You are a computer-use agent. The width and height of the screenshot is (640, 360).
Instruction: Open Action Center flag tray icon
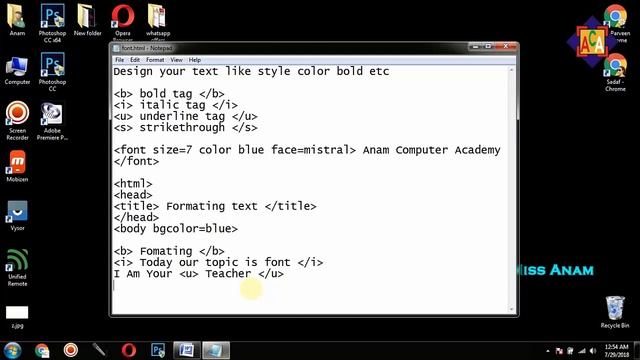pyautogui.click(x=559, y=351)
